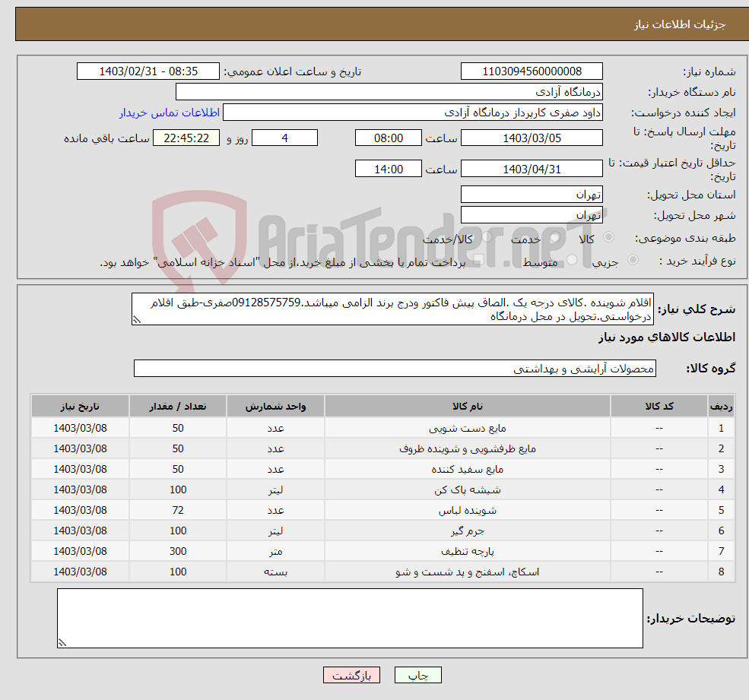The width and height of the screenshot is (749, 700).
Task: Click the general description text area
Action: coord(392,309)
